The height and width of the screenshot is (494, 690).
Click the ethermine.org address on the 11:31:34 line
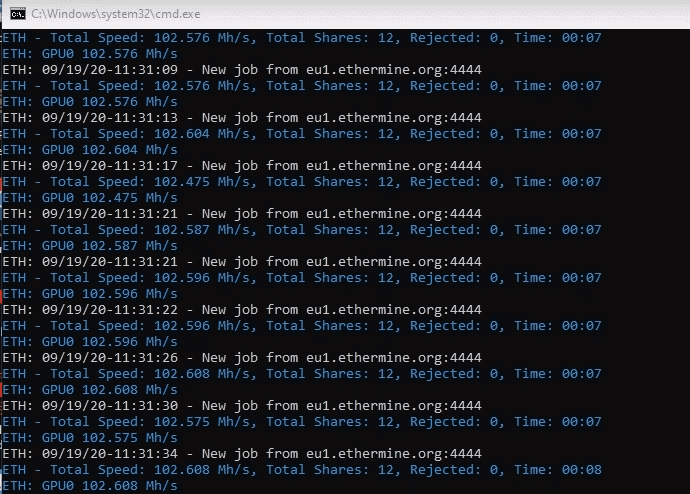(x=394, y=454)
